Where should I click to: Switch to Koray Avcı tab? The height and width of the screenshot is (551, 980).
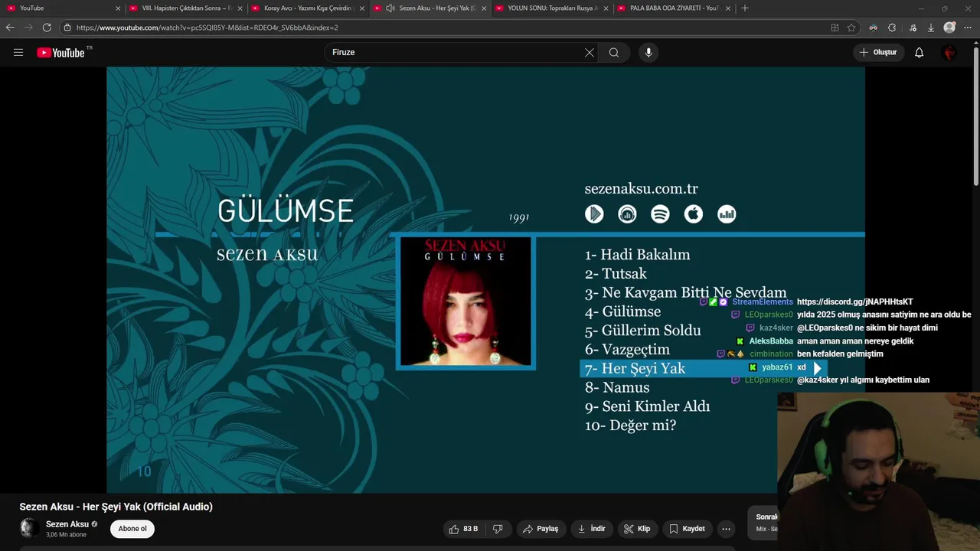pos(306,8)
